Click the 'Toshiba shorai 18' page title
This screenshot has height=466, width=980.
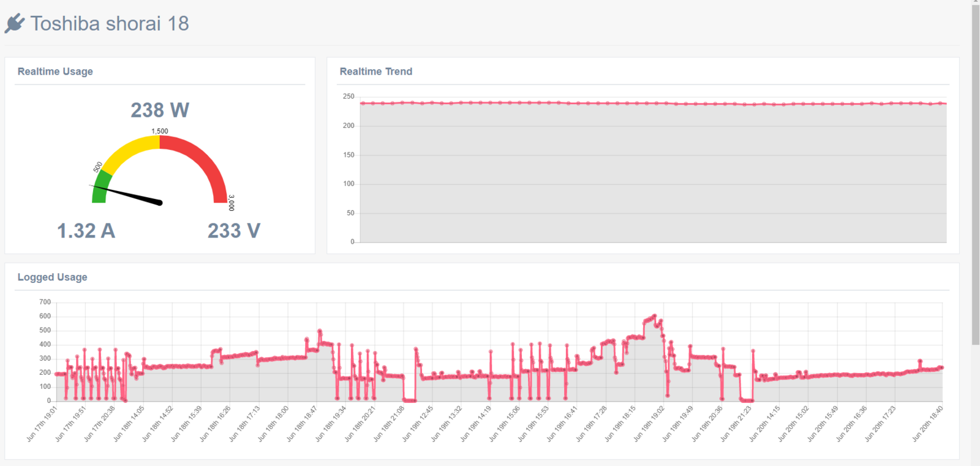coord(110,23)
